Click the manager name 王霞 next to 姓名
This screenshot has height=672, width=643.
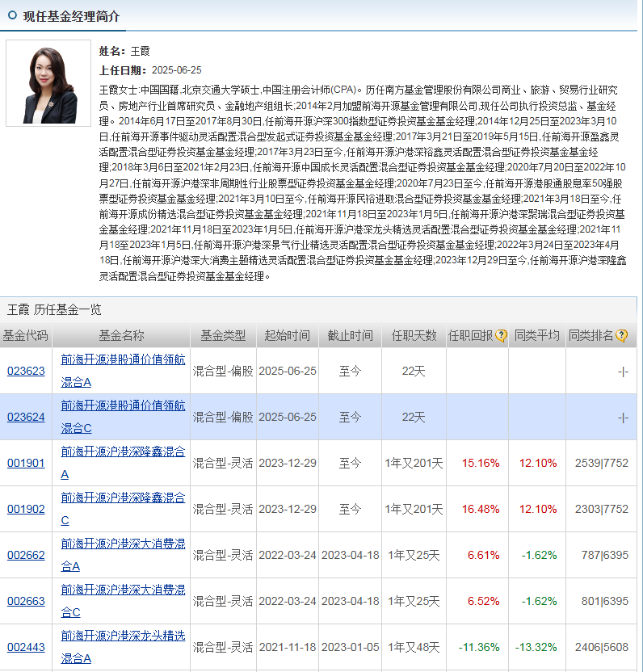point(141,52)
